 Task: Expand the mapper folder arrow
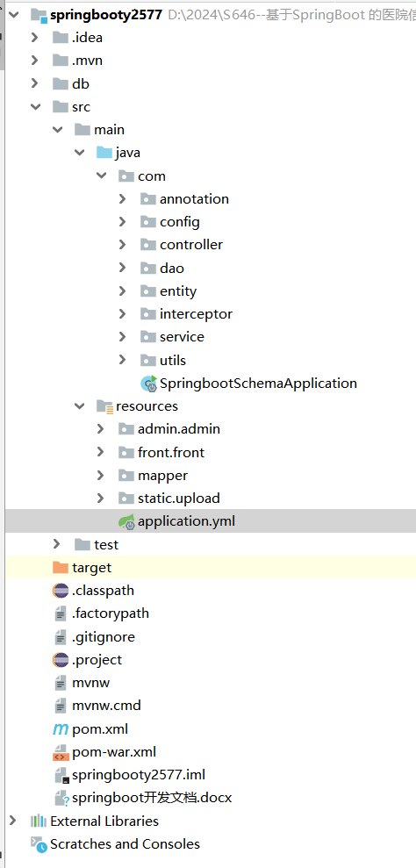click(100, 476)
